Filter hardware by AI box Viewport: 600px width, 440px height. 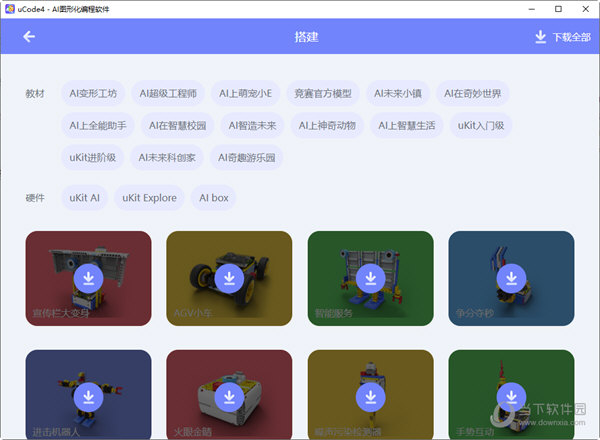(x=214, y=198)
